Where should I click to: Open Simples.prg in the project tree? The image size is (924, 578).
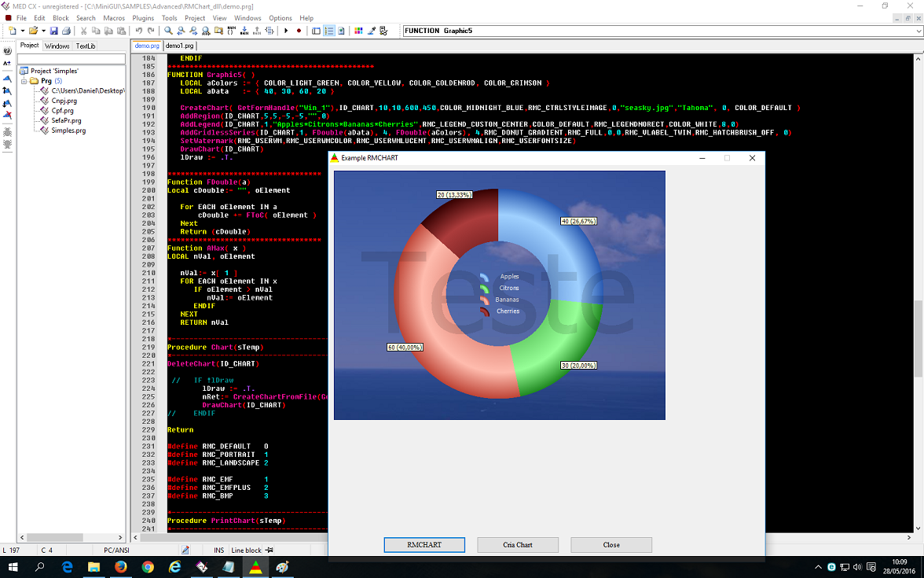(x=68, y=131)
